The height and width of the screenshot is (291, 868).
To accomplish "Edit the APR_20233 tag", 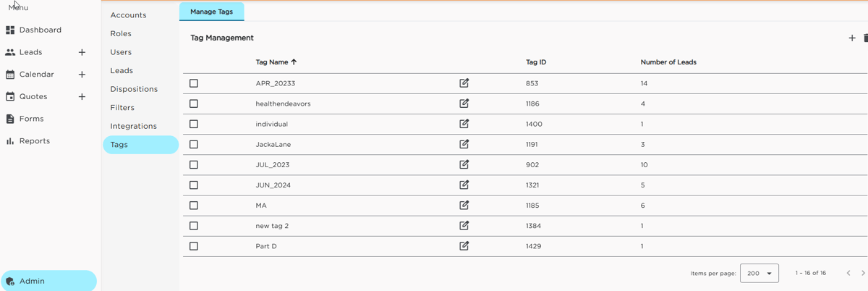I will coord(464,83).
